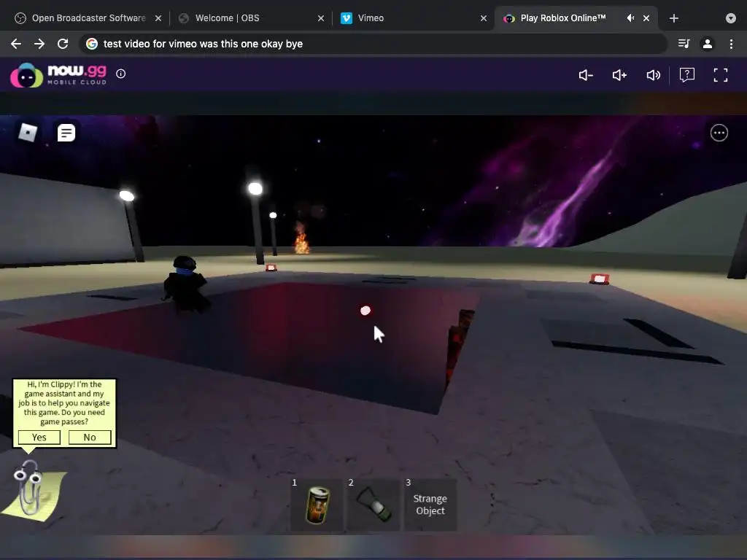Focus the address bar
Image resolution: width=747 pixels, height=560 pixels.
[x=373, y=44]
